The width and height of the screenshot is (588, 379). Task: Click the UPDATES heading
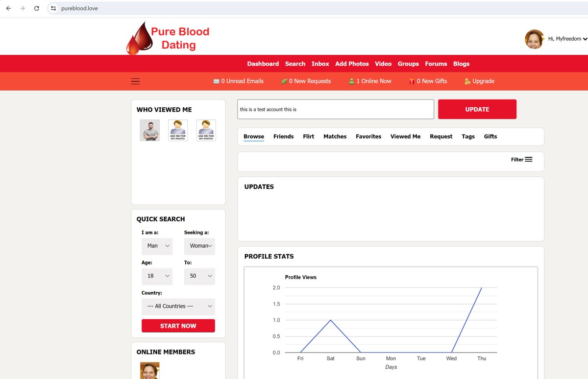pyautogui.click(x=259, y=187)
